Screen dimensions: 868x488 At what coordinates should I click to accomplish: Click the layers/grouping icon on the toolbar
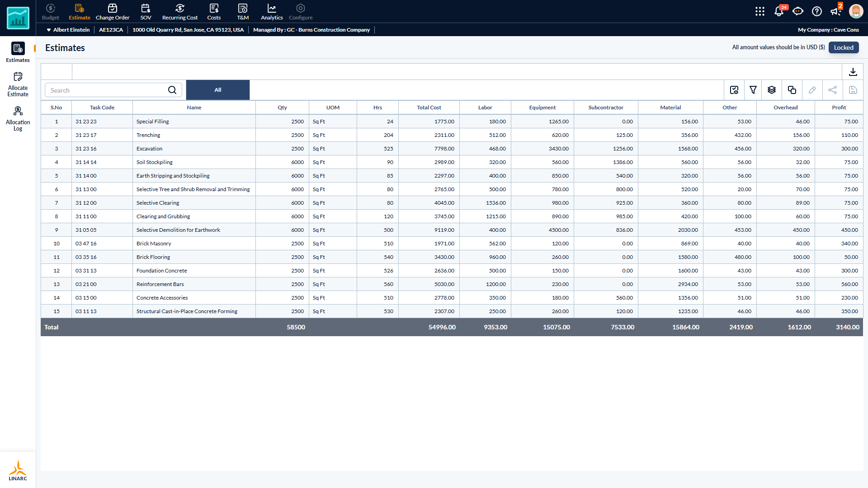(772, 90)
